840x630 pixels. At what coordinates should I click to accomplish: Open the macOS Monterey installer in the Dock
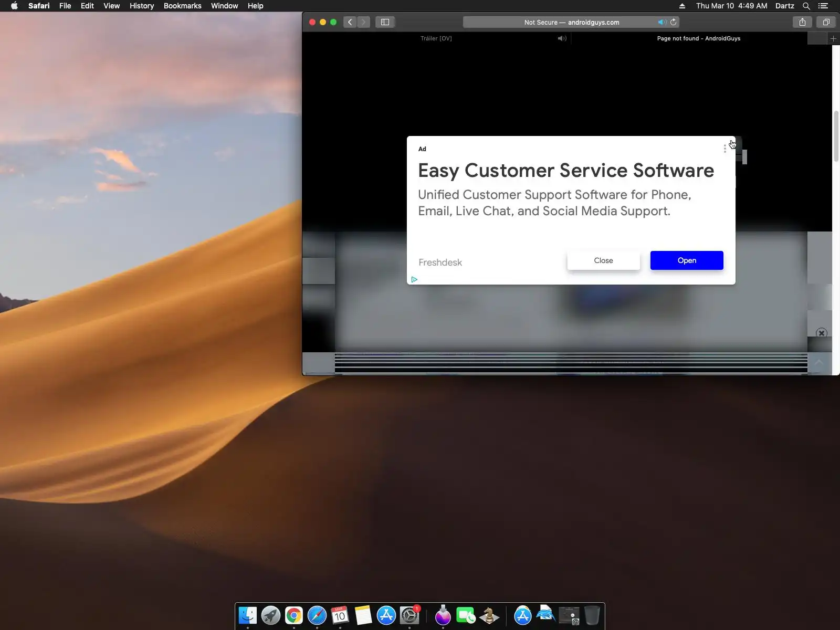[x=443, y=615]
